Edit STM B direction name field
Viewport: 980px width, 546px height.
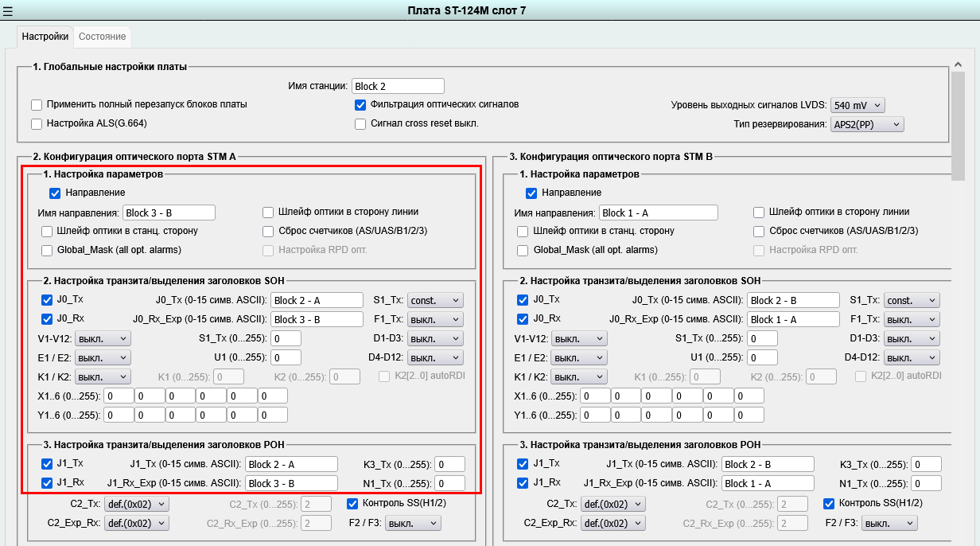(658, 213)
